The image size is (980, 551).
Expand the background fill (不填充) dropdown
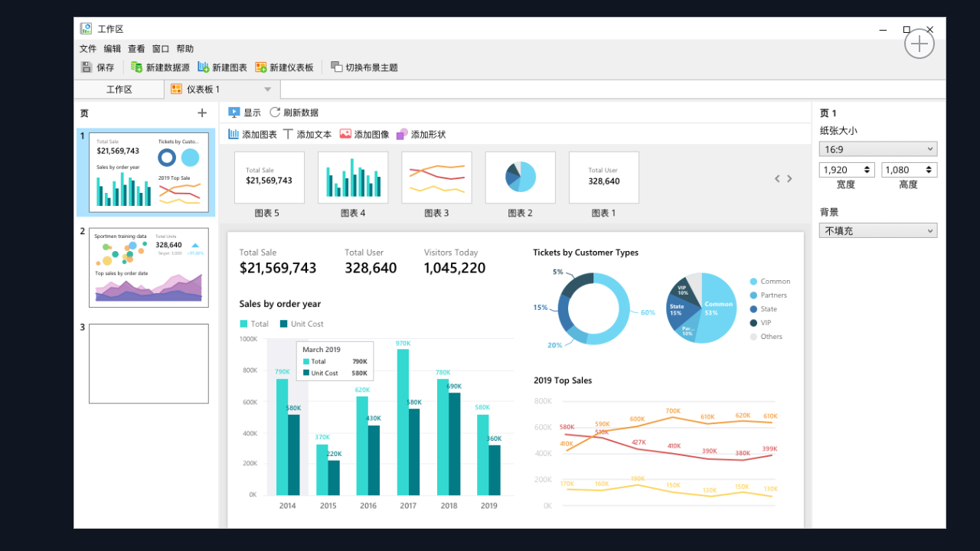[x=877, y=230]
